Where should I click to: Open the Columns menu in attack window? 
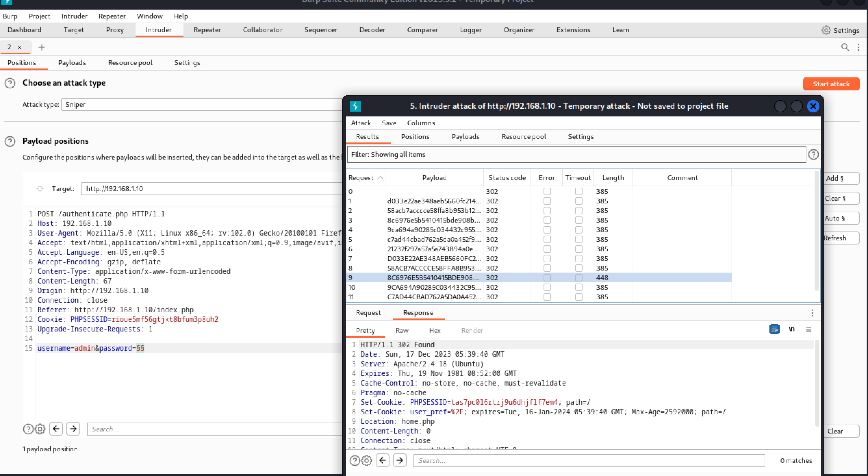[x=421, y=123]
